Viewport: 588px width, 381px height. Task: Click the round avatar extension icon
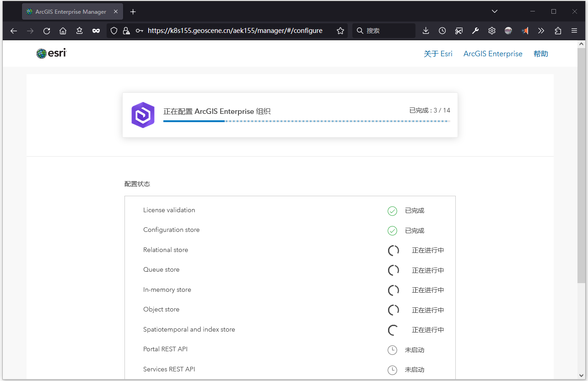click(x=508, y=31)
